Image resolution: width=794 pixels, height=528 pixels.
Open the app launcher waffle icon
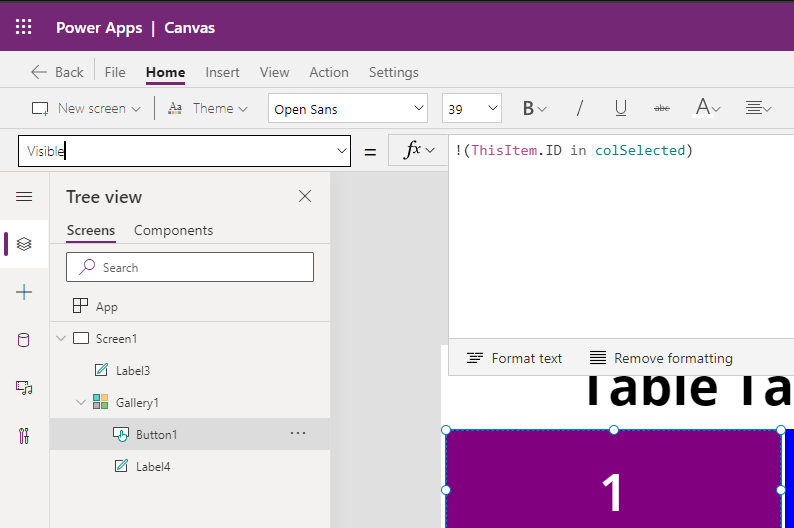coord(23,27)
